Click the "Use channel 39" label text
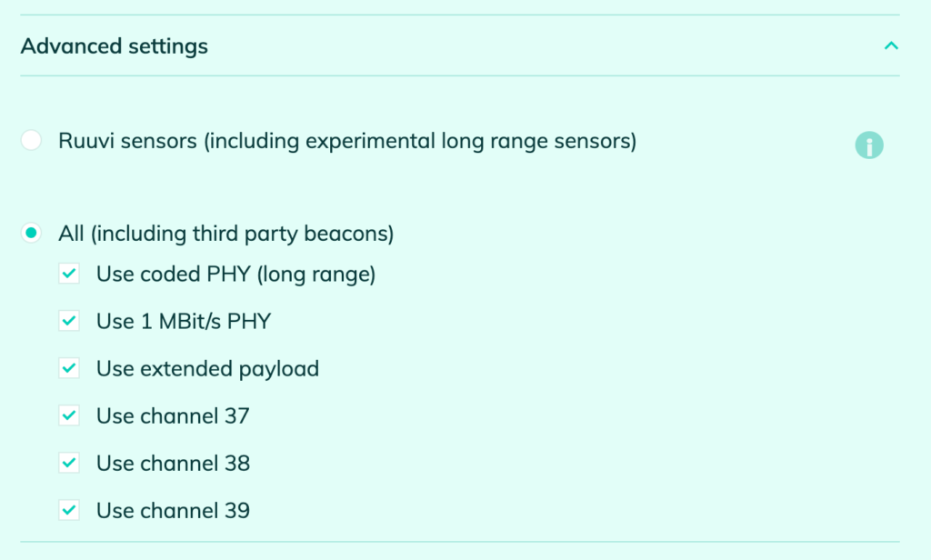The width and height of the screenshot is (931, 560). [173, 510]
